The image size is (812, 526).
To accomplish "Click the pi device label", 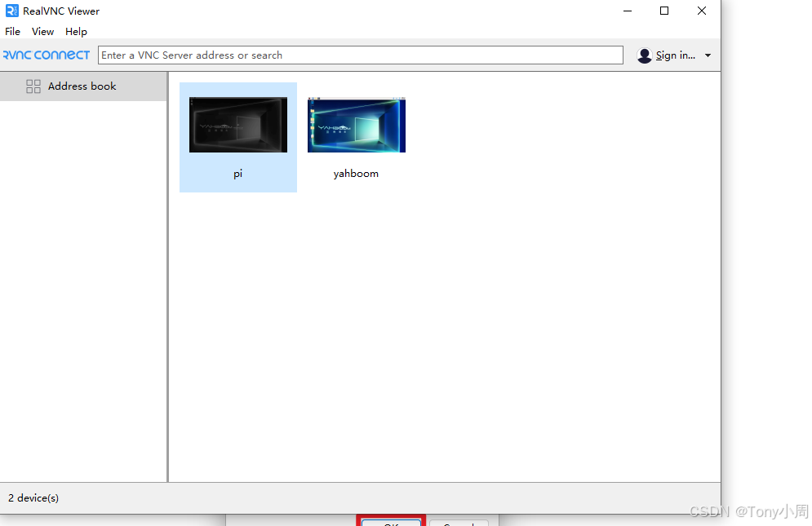I will (237, 174).
